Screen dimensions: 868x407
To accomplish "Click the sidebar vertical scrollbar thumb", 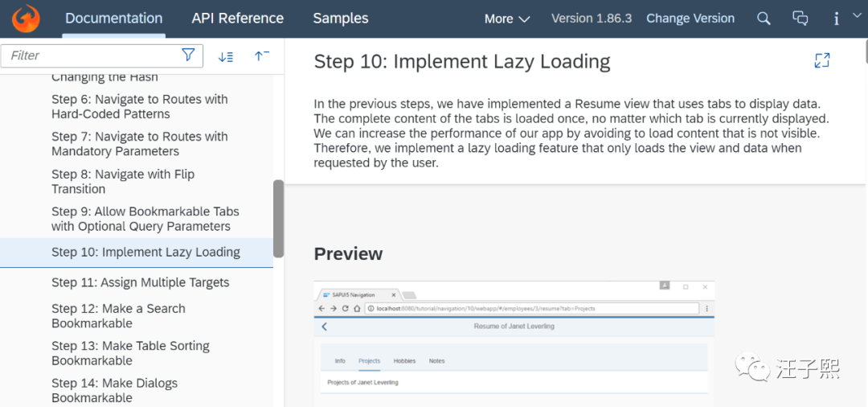I will pos(279,217).
